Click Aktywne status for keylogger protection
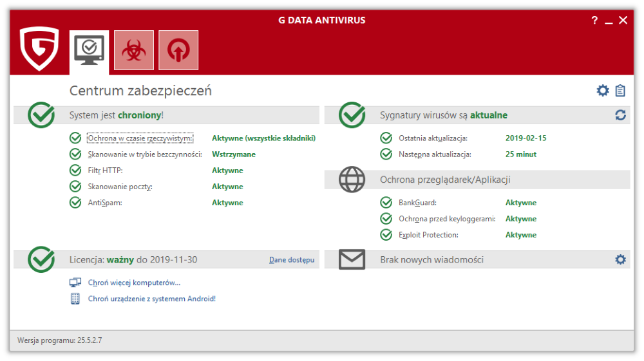This screenshot has height=361, width=644. coord(521,219)
